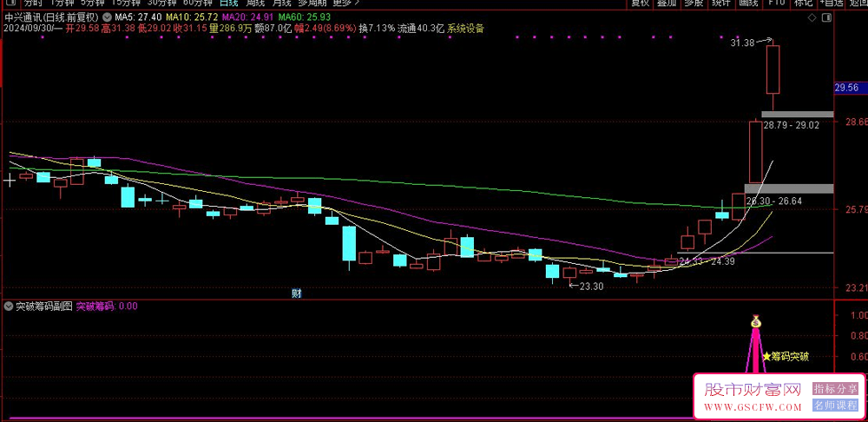868x422 pixels.
Task: Open the 名师课程 banner link
Action: (835, 406)
